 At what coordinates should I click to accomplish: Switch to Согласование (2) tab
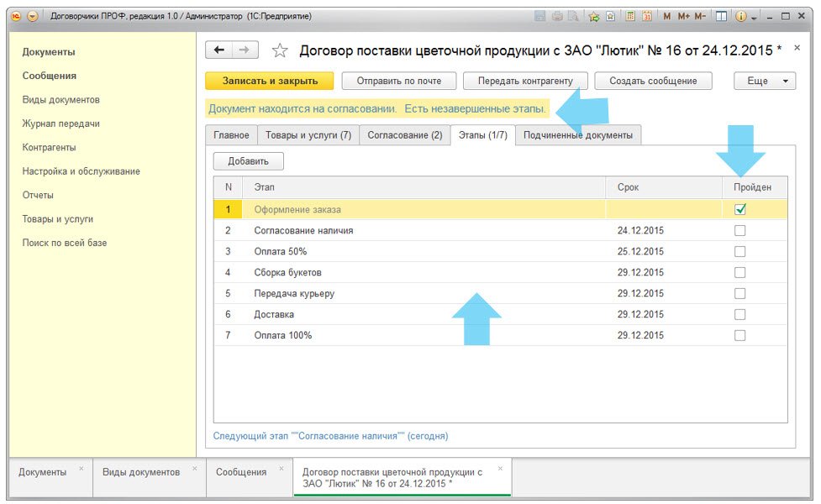[x=405, y=135]
